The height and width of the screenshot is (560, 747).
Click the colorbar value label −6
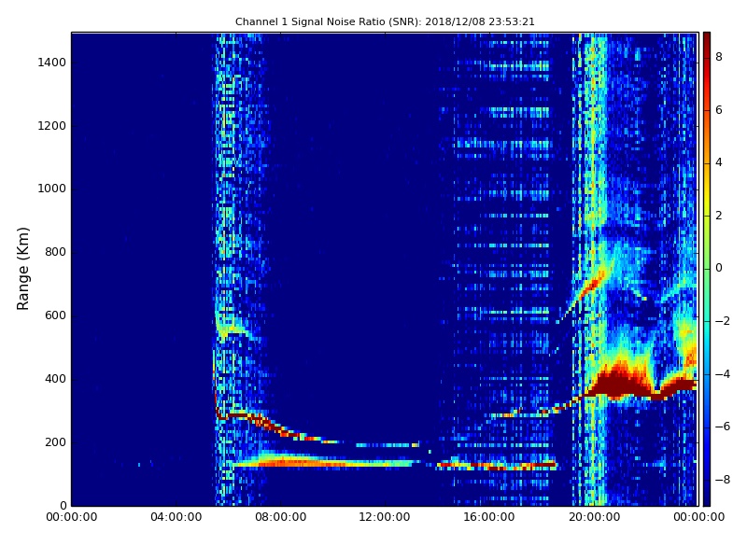[x=723, y=427]
